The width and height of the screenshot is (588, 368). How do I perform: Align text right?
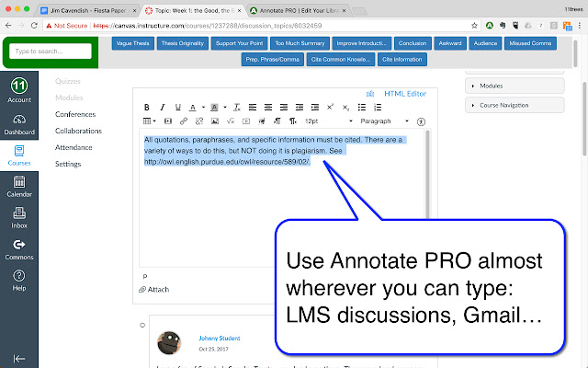pos(284,108)
